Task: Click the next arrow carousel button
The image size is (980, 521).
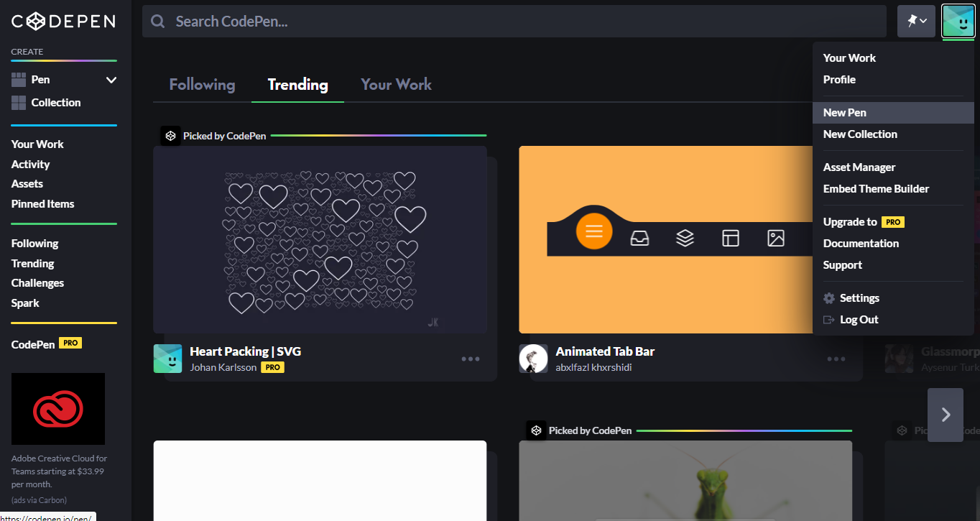Action: [946, 415]
